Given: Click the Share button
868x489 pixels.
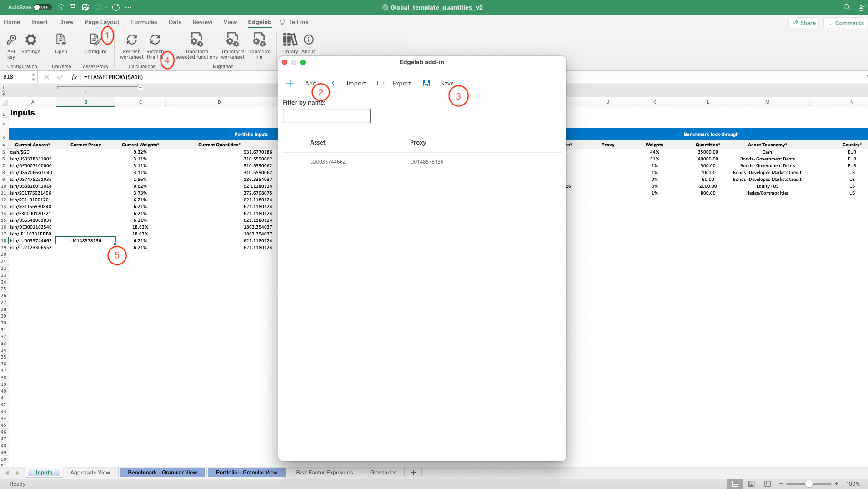Looking at the screenshot, I should coord(804,23).
